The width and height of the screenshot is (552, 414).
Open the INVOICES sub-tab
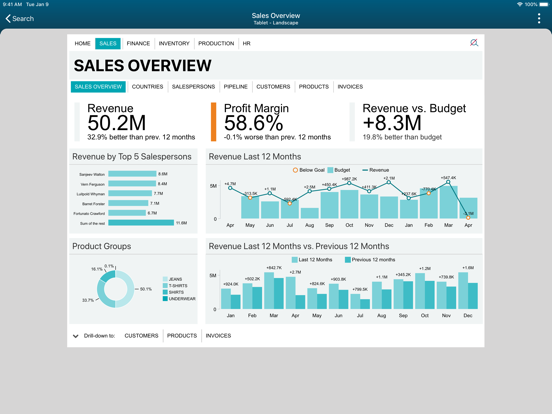coord(350,87)
